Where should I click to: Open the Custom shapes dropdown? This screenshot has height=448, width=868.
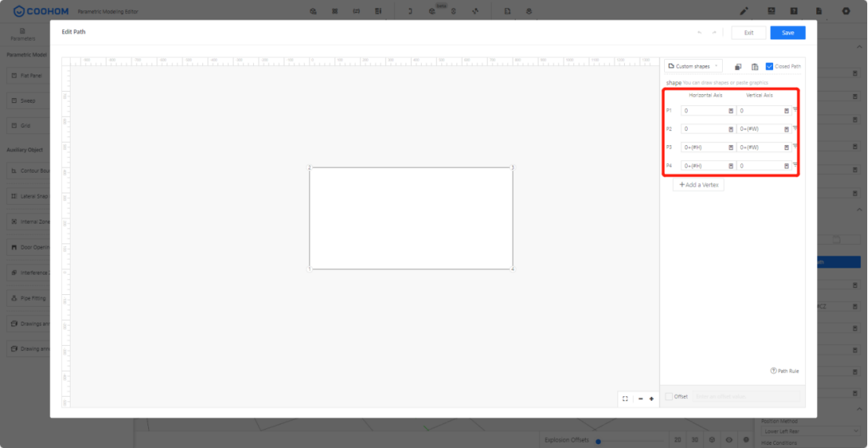(693, 67)
